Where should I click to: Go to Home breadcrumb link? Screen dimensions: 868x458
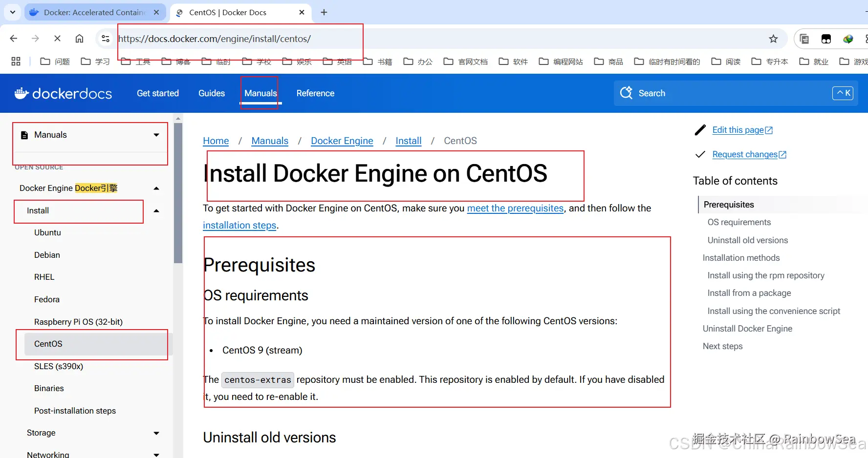216,141
